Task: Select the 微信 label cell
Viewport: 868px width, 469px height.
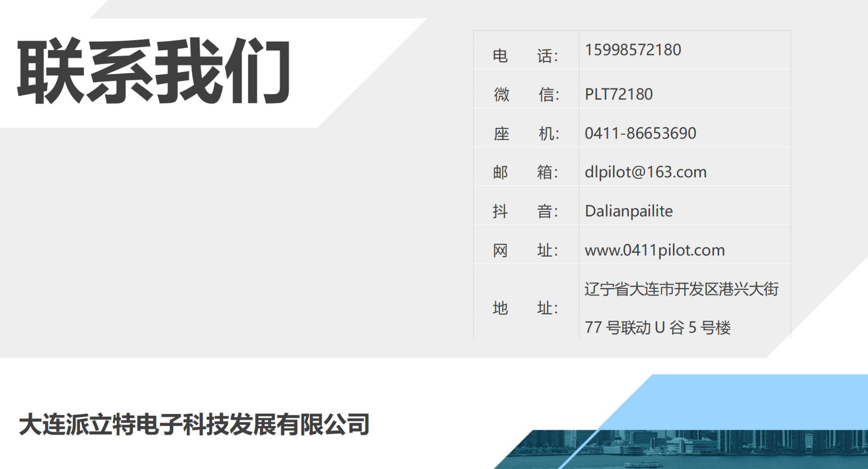Action: [525, 95]
